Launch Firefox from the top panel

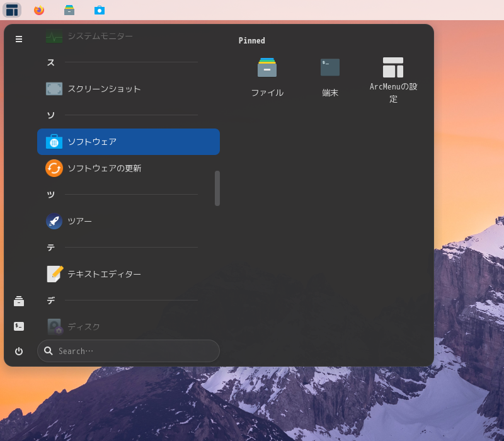[39, 10]
